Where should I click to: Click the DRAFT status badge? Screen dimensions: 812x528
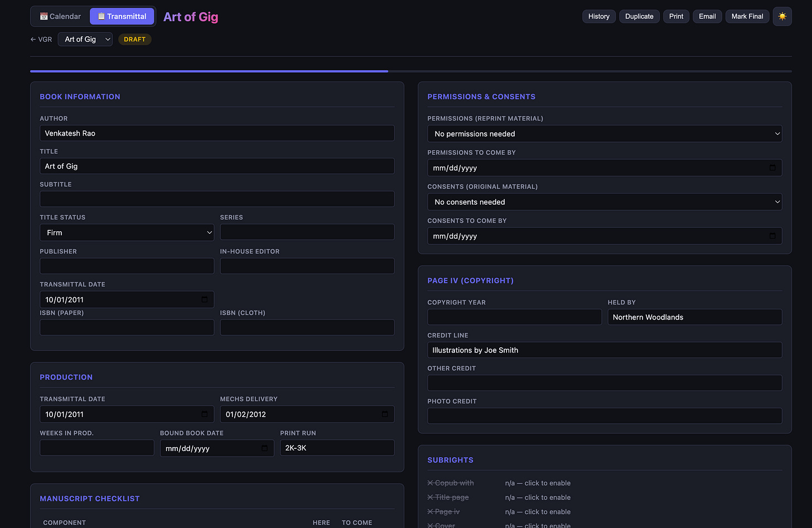(134, 40)
